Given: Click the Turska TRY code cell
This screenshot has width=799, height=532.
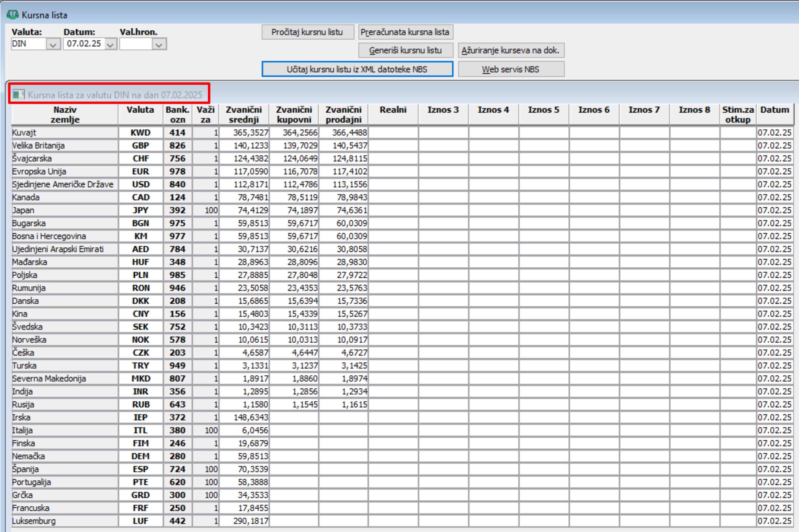Looking at the screenshot, I should pos(140,366).
